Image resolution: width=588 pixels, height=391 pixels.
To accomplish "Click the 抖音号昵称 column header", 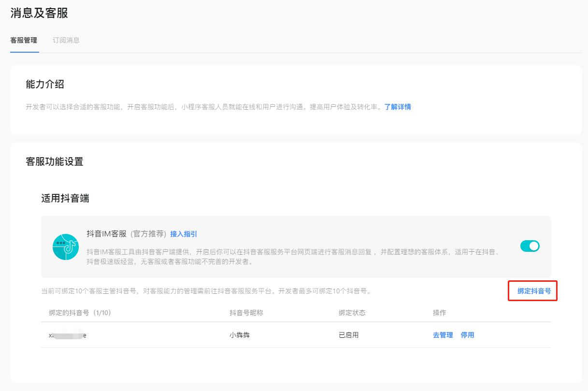I will click(x=246, y=313).
